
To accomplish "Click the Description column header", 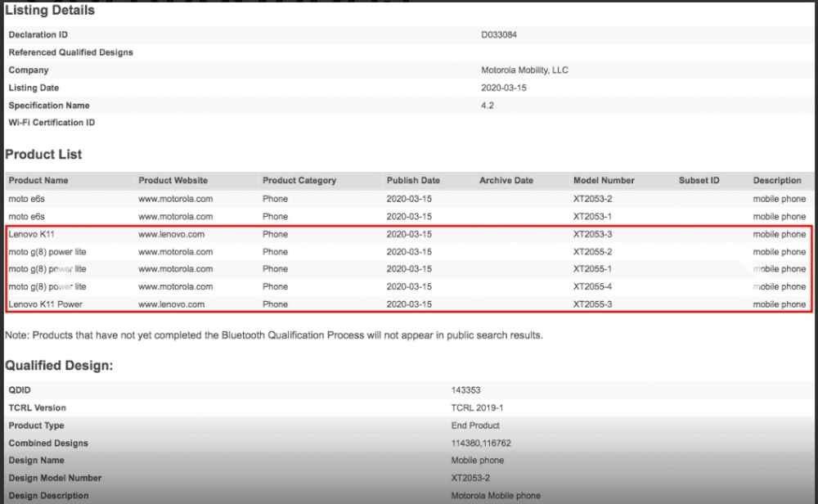I will pos(777,181).
